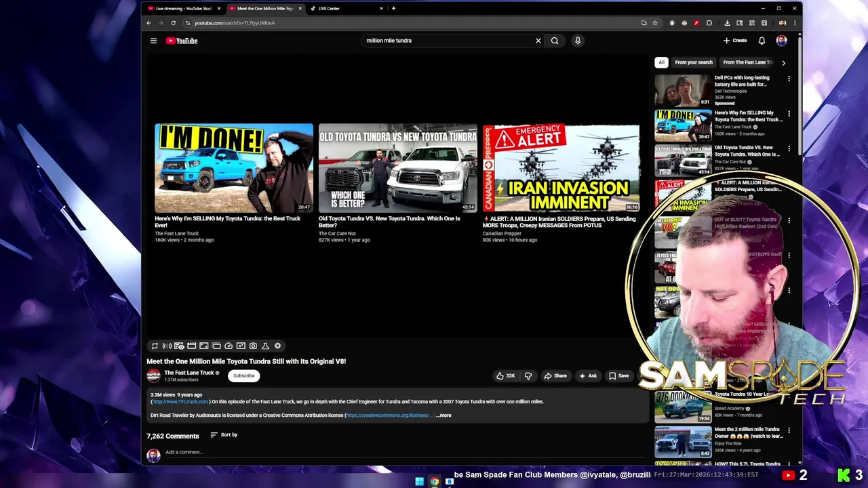The image size is (868, 488).
Task: Open the Chrome three-dot menu
Action: pyautogui.click(x=794, y=23)
